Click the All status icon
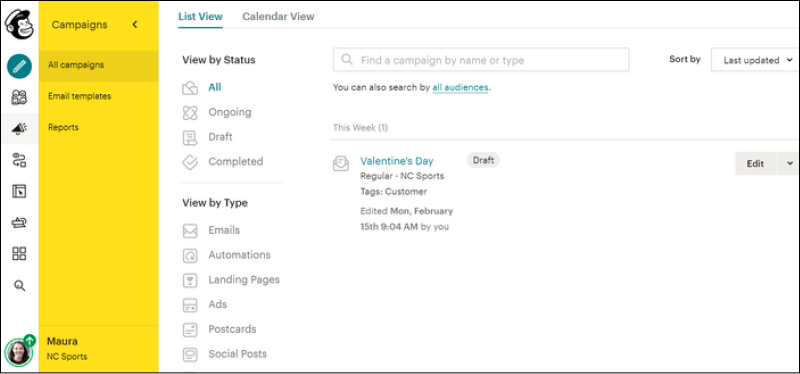Screen dimensions: 800x374 pyautogui.click(x=190, y=88)
